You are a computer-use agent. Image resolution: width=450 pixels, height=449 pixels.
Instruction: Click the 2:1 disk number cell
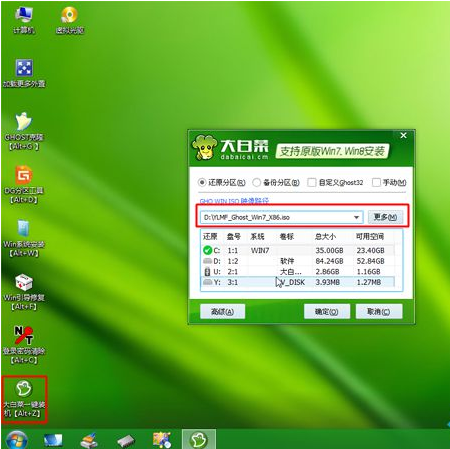233,272
